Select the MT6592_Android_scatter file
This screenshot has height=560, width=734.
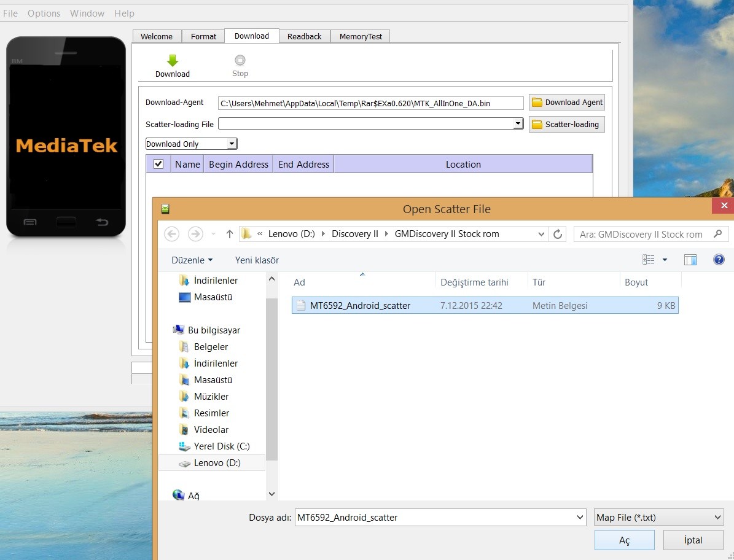click(360, 305)
